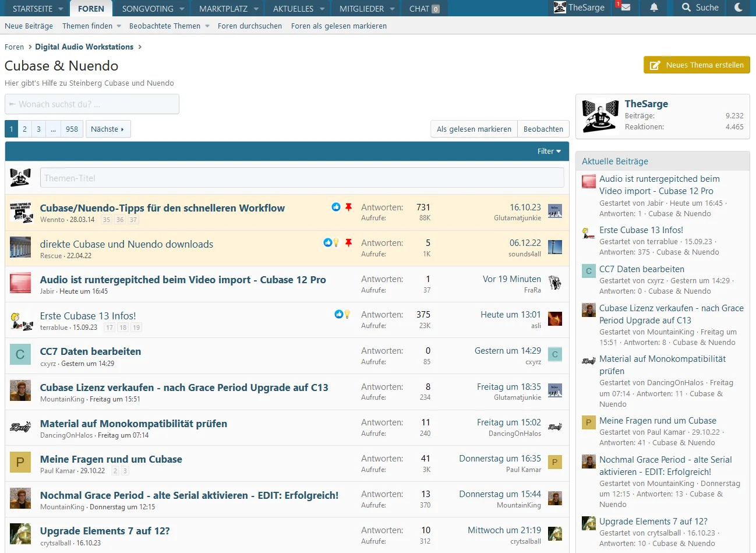This screenshot has height=553, width=756.
Task: Click the Als gelesen markieren button
Action: 474,129
